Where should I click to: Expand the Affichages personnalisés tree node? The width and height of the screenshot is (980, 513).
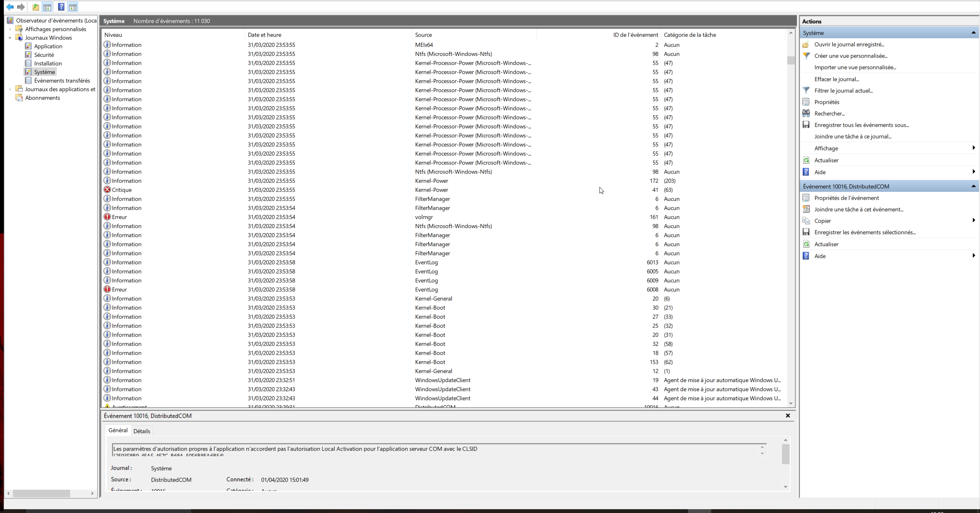[x=10, y=29]
